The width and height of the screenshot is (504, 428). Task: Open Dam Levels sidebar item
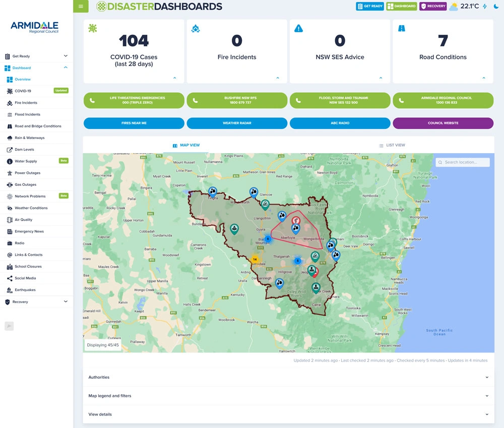click(x=25, y=150)
